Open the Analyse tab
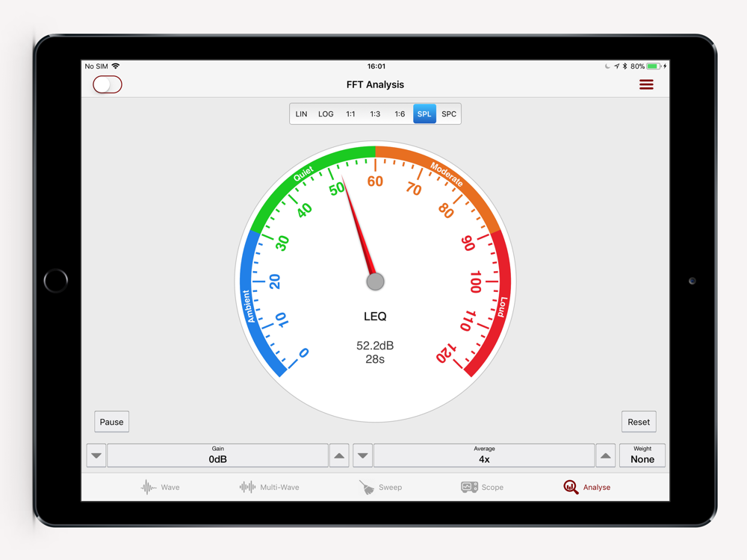Screen dimensions: 747x560 click(587, 487)
